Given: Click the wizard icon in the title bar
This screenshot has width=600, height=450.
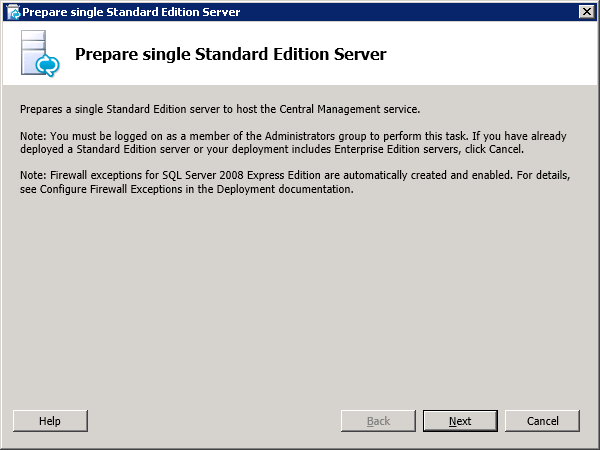Looking at the screenshot, I should [x=13, y=12].
